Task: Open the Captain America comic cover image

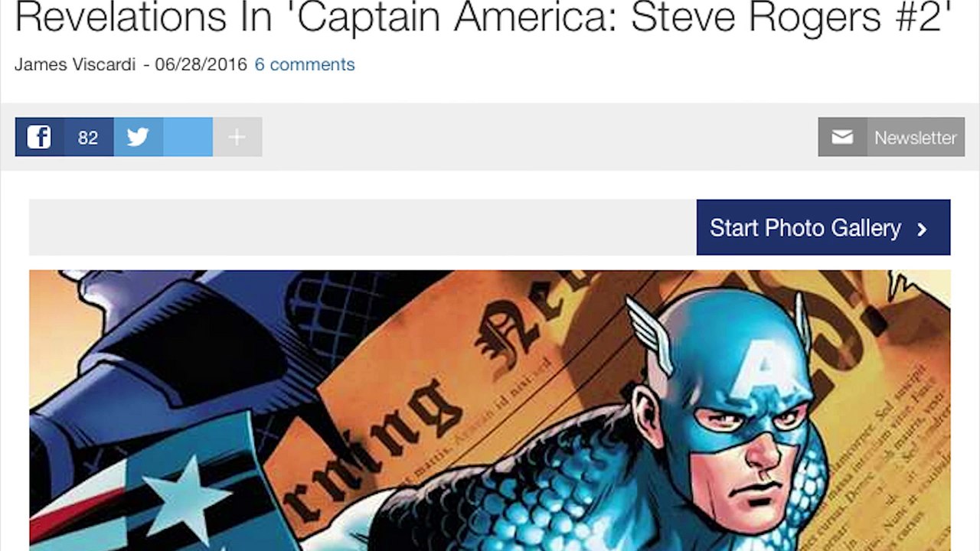Action: coord(490,410)
